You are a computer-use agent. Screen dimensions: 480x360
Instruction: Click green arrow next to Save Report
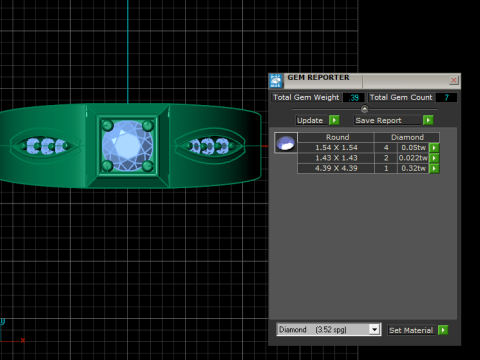pyautogui.click(x=428, y=120)
